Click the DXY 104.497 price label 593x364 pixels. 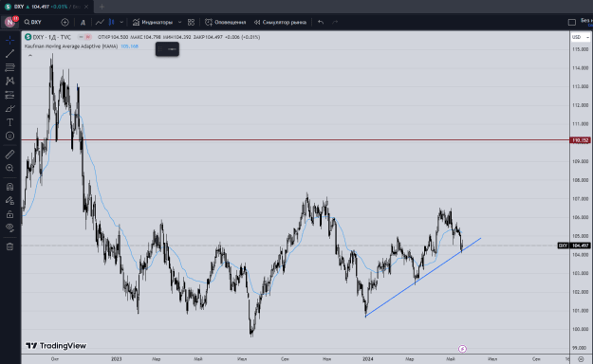[574, 246]
